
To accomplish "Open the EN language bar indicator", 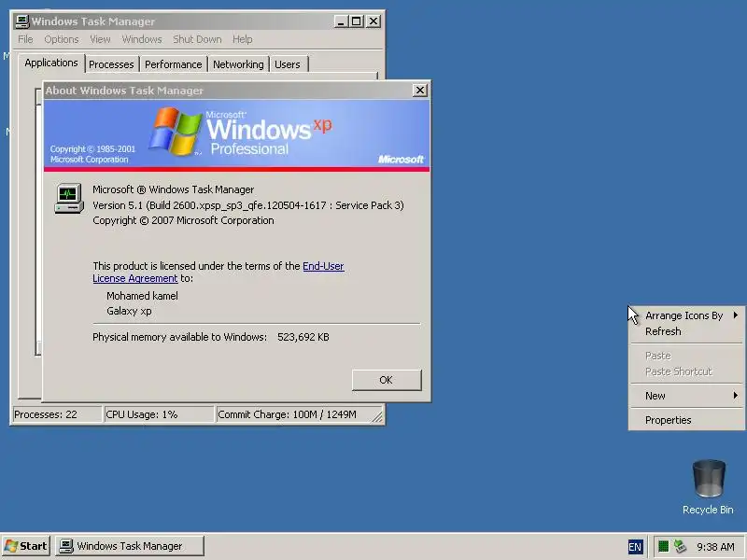I will [x=635, y=547].
